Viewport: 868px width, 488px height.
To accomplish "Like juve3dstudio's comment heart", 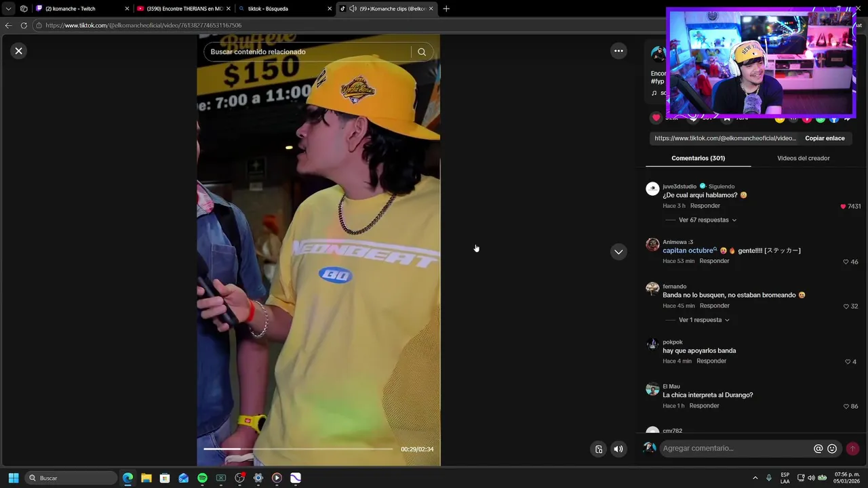I will [x=843, y=206].
